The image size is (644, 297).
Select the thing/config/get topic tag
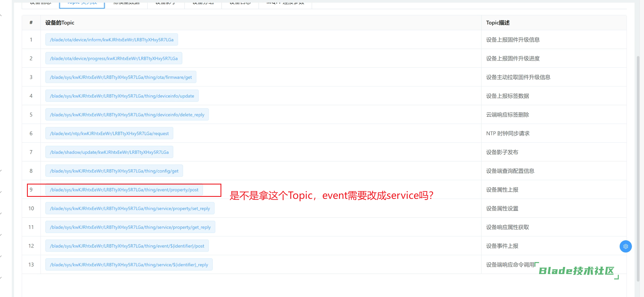[x=114, y=171]
